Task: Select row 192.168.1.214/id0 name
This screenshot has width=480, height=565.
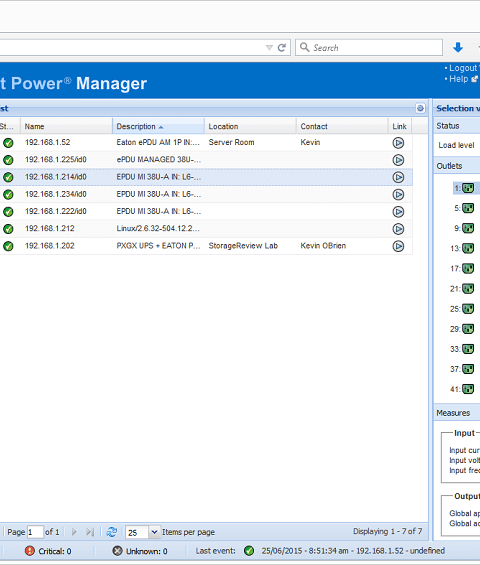Action: [x=55, y=177]
